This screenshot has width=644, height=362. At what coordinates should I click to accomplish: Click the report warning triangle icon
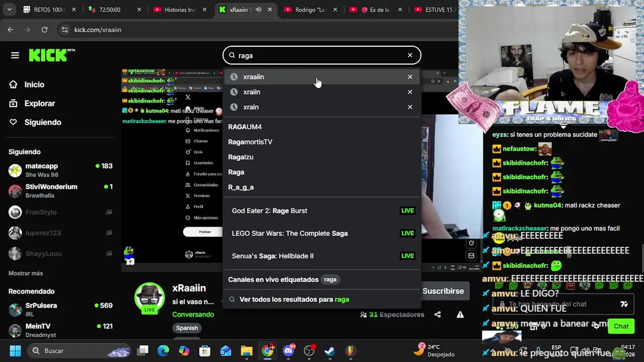(x=460, y=314)
